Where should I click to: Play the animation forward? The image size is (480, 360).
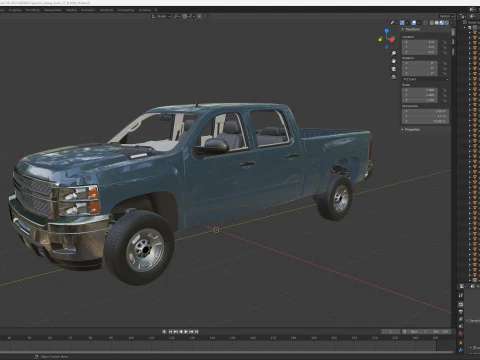pyautogui.click(x=186, y=331)
